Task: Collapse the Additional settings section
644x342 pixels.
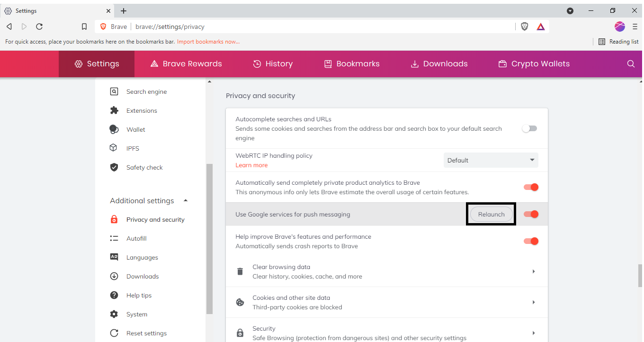Action: pos(186,201)
